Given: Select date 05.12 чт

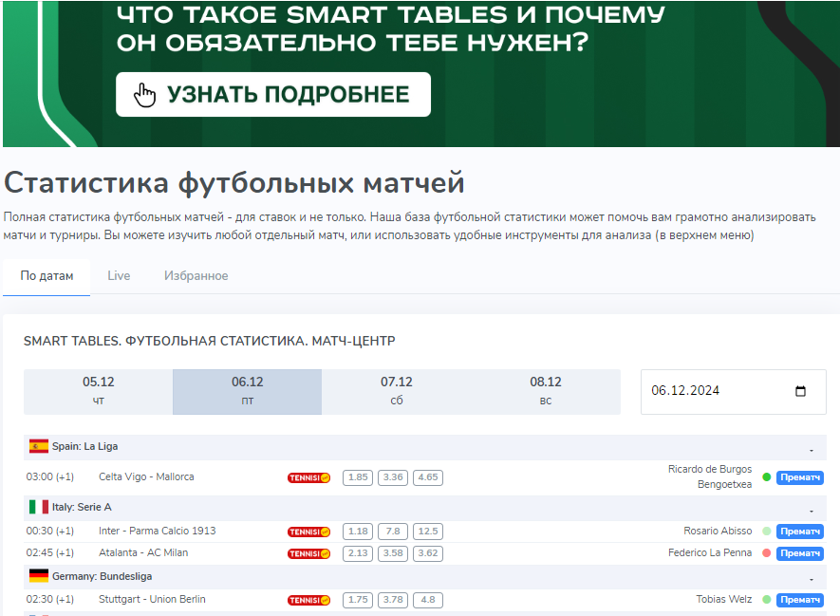Looking at the screenshot, I should click(98, 391).
